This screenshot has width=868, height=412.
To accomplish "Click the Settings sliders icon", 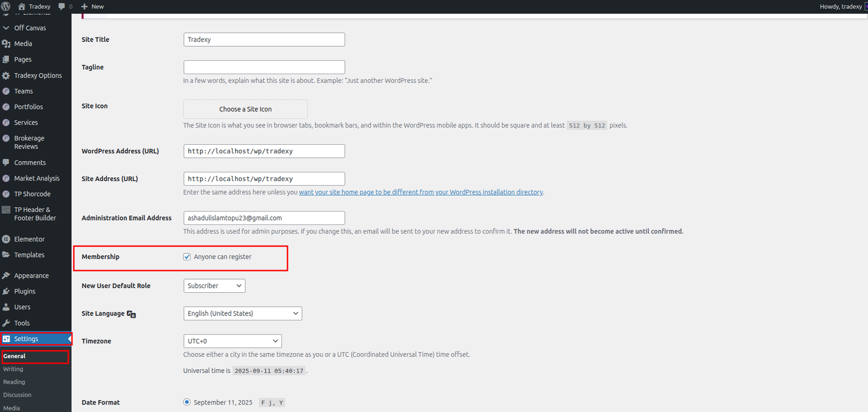I will 7,339.
